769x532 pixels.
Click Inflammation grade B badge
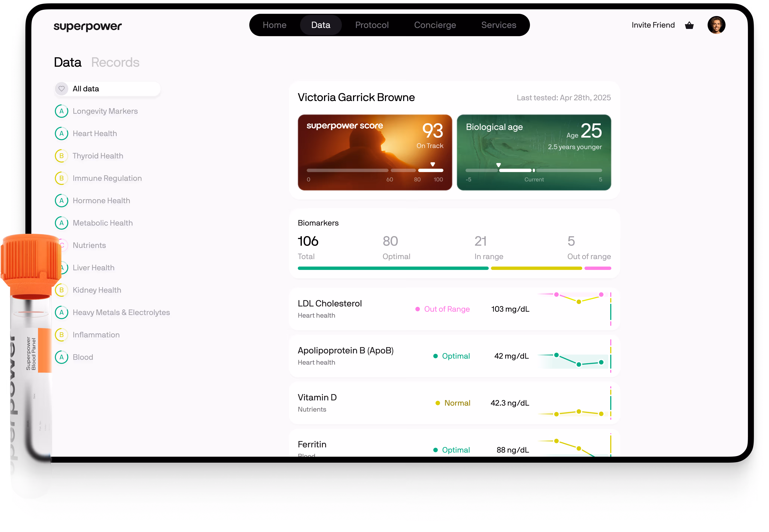coord(61,335)
